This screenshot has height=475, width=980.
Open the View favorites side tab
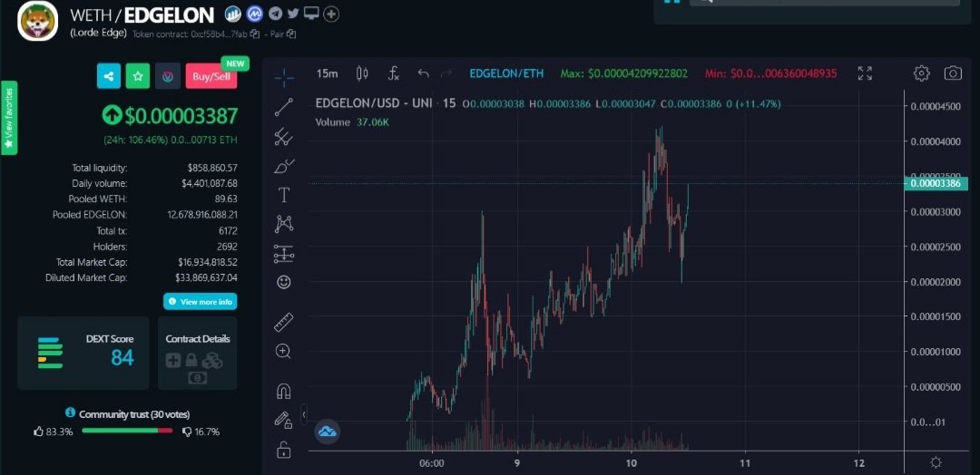click(x=9, y=117)
